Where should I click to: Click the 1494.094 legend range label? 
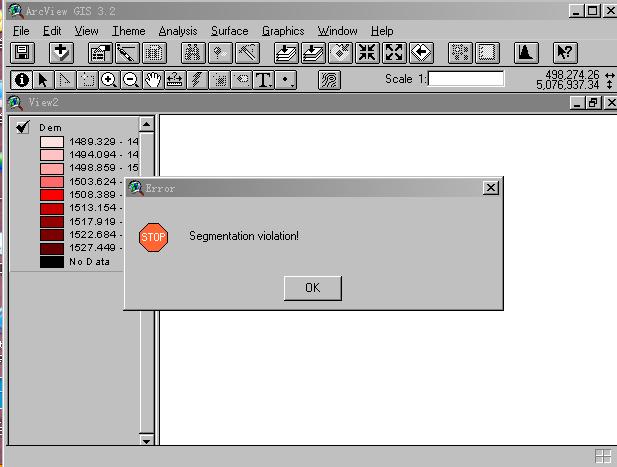[104, 155]
